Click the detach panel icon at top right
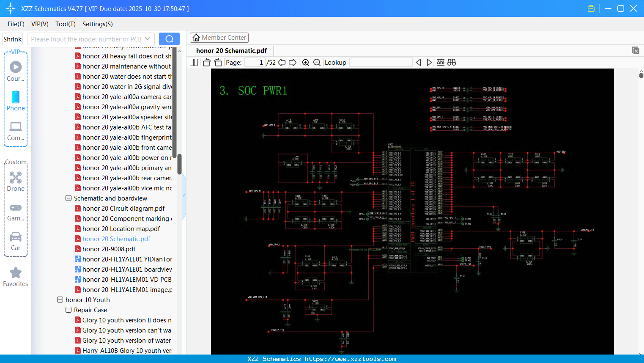This screenshot has height=363, width=644. point(636,50)
